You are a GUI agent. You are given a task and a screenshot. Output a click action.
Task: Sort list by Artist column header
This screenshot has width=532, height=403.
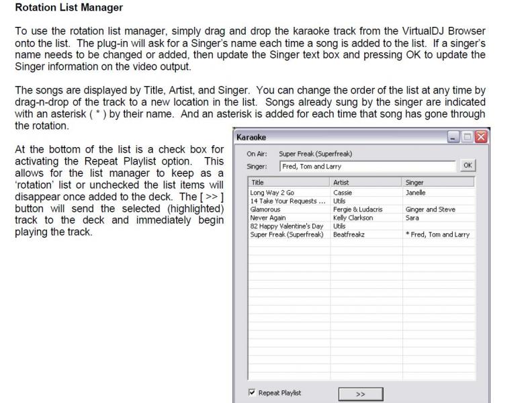pos(366,182)
